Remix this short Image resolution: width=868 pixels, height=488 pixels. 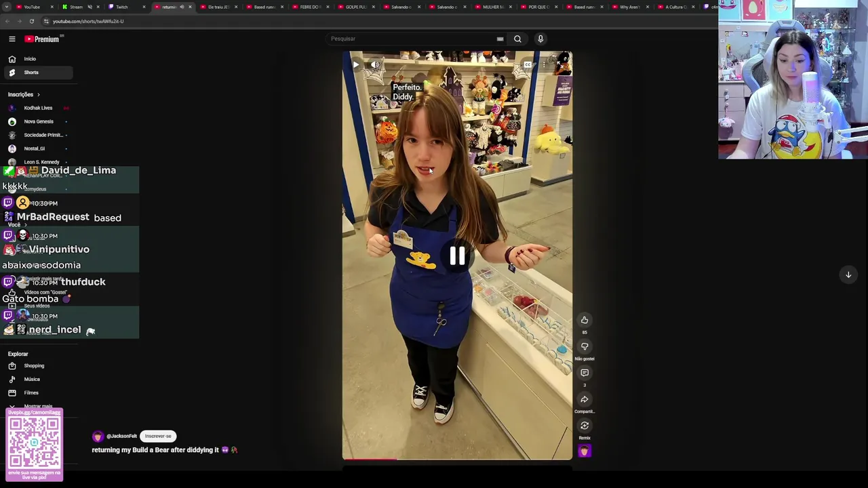[585, 426]
